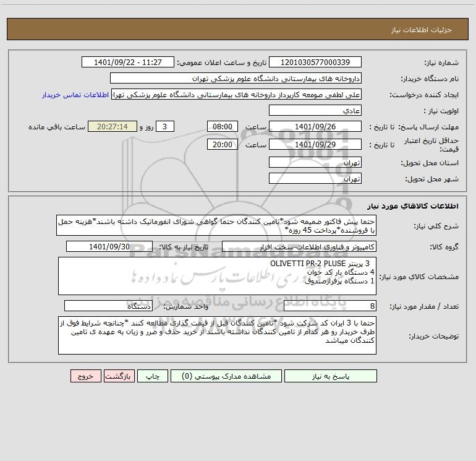
Task: Click the شهر محل تحویل field تهران
Action: tap(315, 179)
